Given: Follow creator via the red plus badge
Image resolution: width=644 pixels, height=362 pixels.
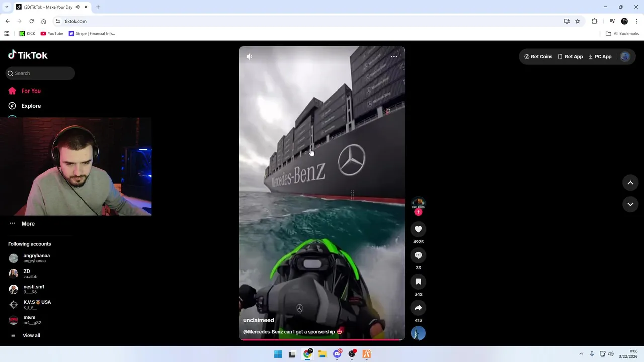Looking at the screenshot, I should [418, 212].
